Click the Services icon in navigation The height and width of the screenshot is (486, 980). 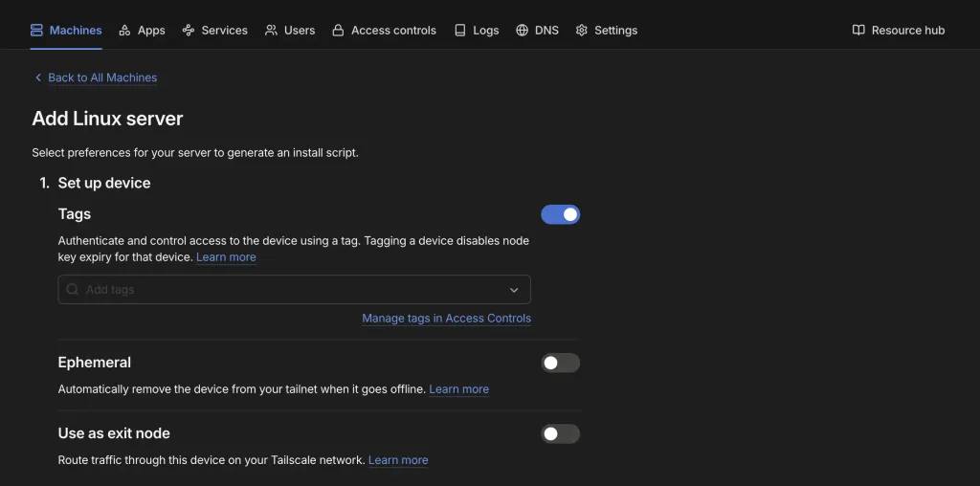point(189,30)
